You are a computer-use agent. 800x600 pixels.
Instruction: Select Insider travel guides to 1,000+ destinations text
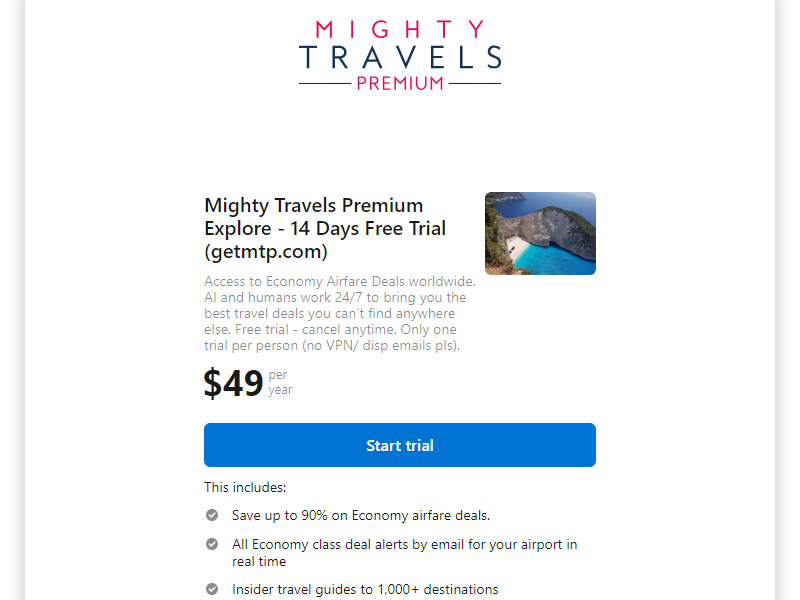[365, 589]
